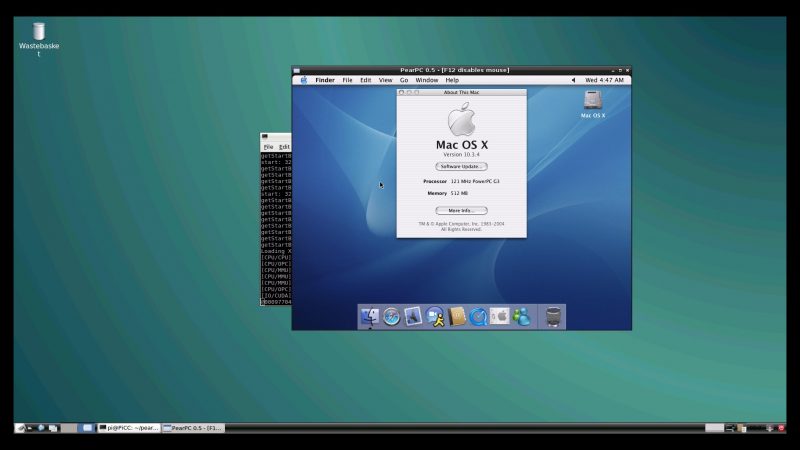Launch the web browser from the taskbar
This screenshot has height=450, width=800.
[x=41, y=428]
